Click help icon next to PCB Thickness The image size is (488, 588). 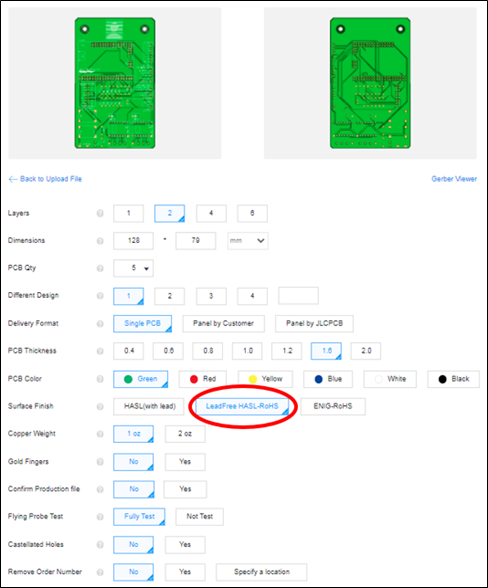pos(100,351)
